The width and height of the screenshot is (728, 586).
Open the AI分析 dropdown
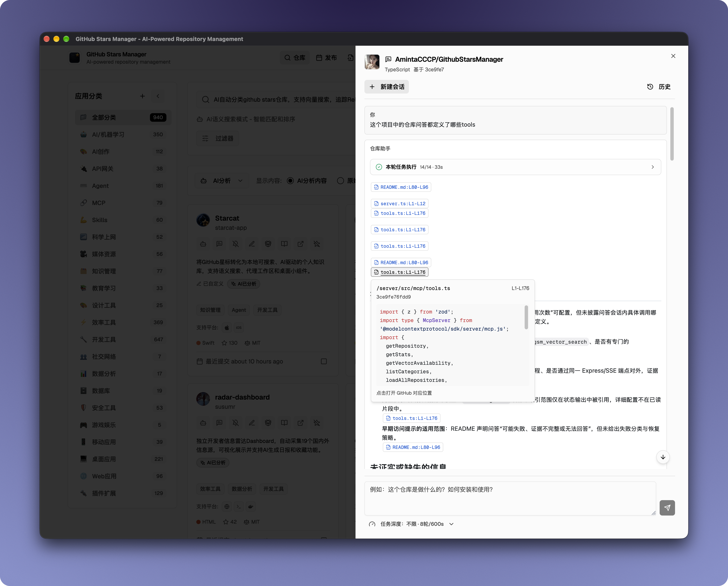pyautogui.click(x=222, y=181)
